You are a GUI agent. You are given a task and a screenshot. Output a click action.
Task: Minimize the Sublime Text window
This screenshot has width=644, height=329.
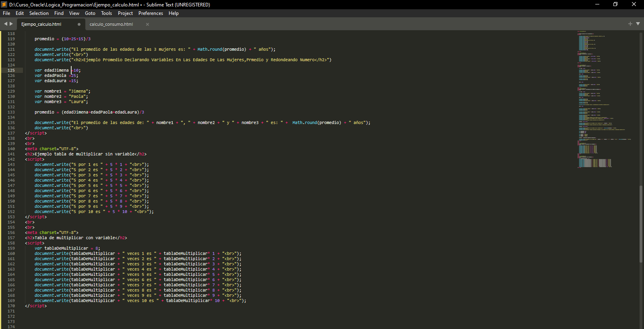click(x=597, y=4)
